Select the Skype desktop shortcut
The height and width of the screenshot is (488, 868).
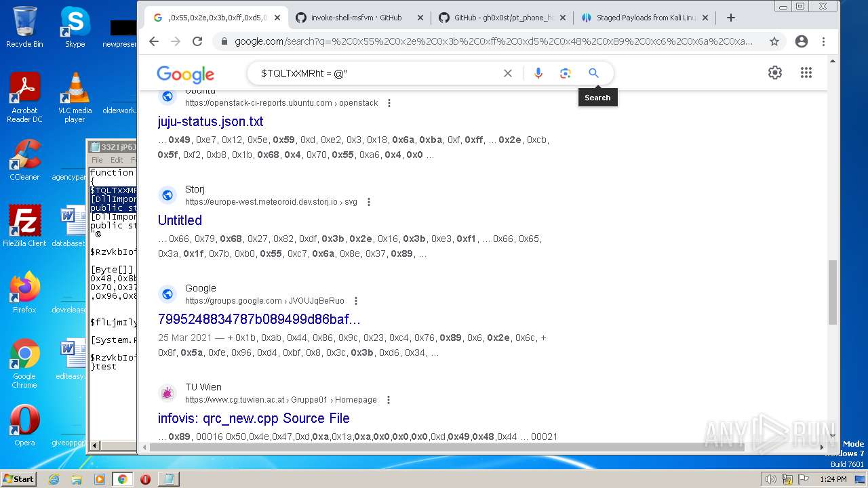click(x=75, y=27)
